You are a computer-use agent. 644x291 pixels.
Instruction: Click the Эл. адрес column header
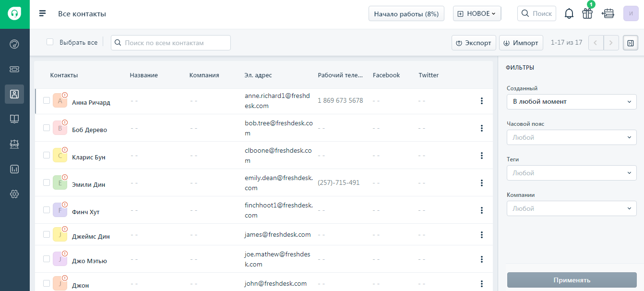click(258, 75)
